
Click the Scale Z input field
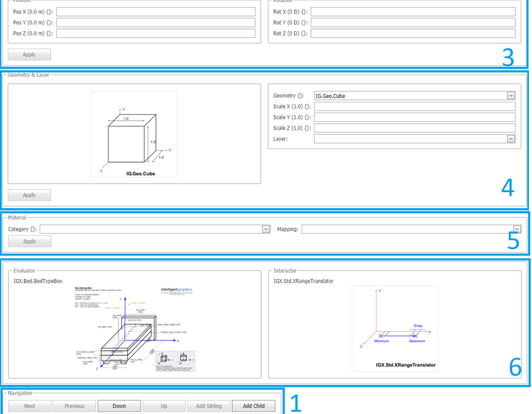[x=414, y=128]
